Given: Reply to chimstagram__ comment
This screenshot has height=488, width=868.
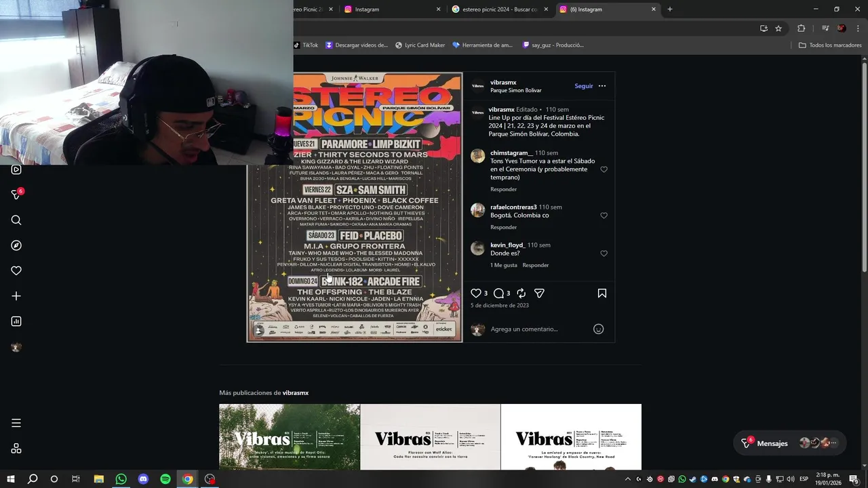Looking at the screenshot, I should coord(504,189).
